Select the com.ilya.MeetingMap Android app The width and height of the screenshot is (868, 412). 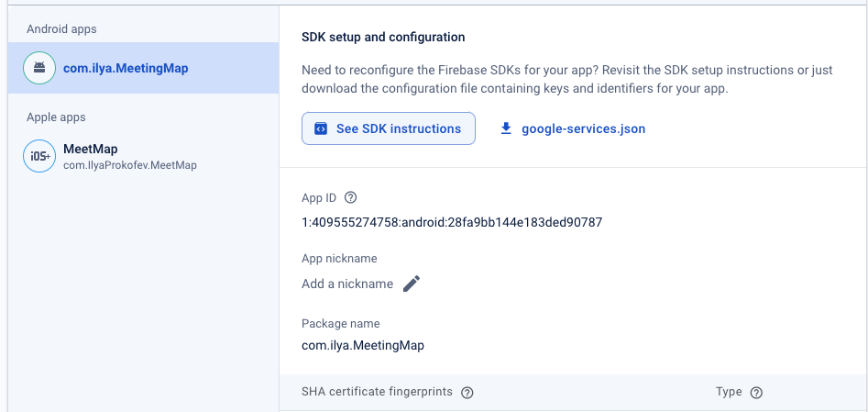click(x=143, y=68)
